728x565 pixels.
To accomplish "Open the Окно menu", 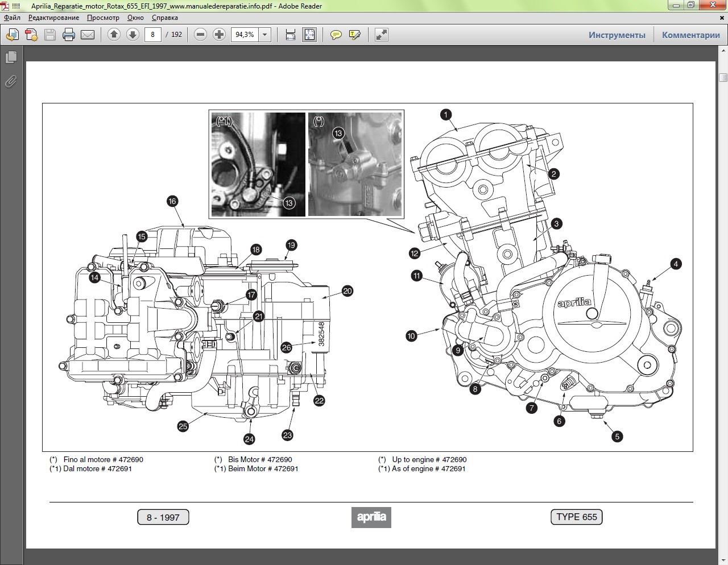I will pos(135,18).
